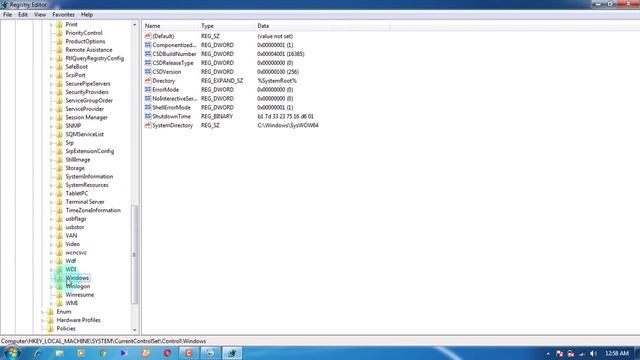Expand the Video key
Image resolution: width=640 pixels, height=360 pixels.
click(51, 244)
